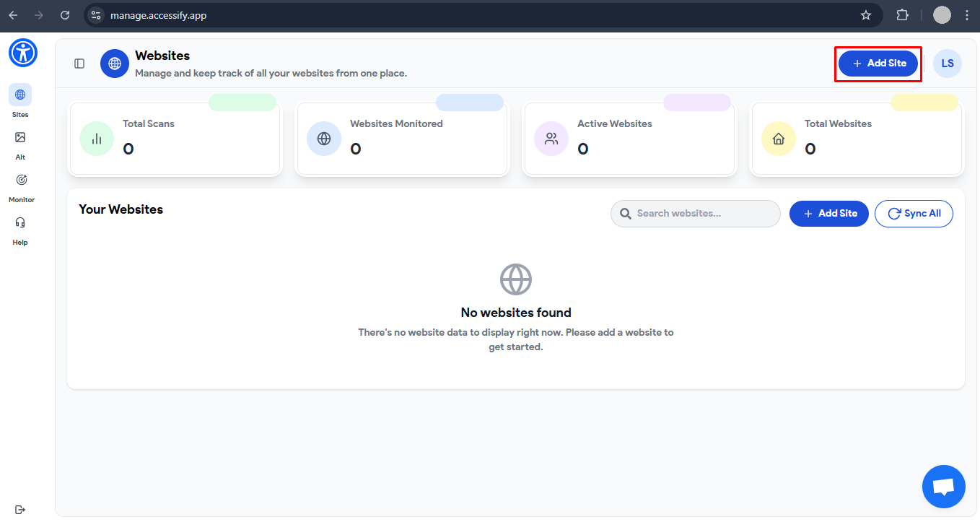Collapse the sidebar with the panel toggle
This screenshot has width=980, height=522.
(x=79, y=63)
